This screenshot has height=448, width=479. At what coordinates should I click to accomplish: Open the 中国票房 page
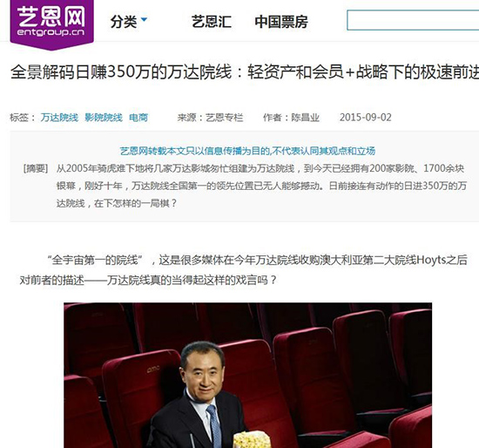(281, 22)
